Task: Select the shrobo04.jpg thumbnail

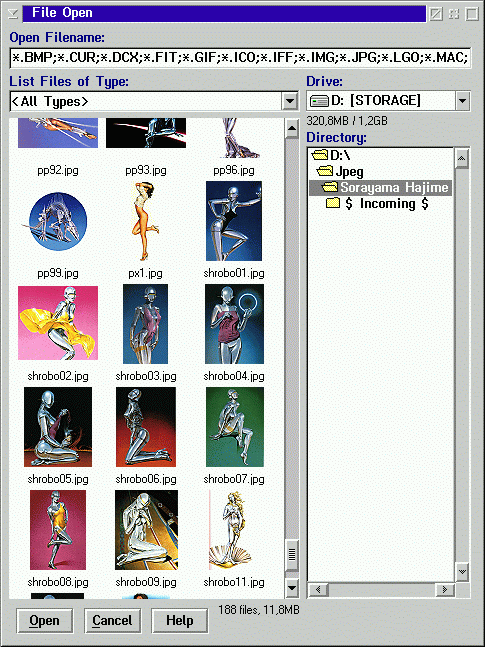Action: pos(234,324)
